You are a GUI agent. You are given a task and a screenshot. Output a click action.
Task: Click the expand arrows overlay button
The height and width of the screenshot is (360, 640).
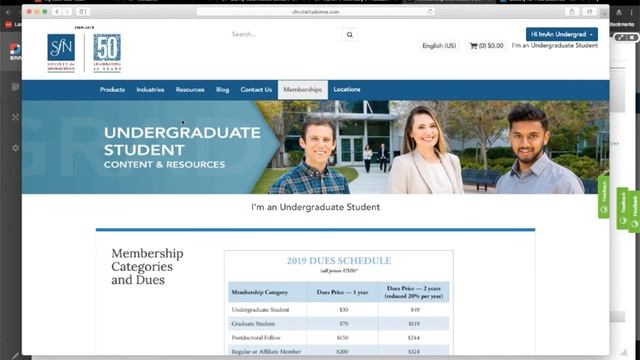tap(620, 37)
